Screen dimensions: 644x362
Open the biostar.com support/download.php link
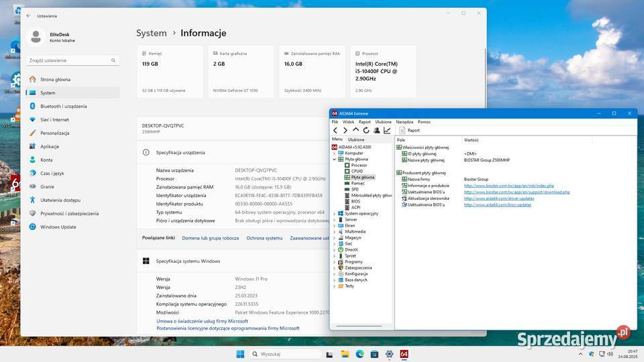[x=517, y=192]
